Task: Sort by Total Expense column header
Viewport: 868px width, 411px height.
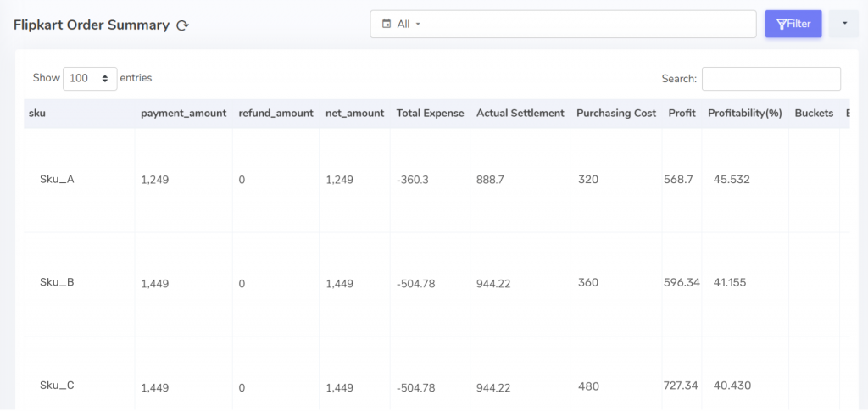Action: pyautogui.click(x=430, y=114)
